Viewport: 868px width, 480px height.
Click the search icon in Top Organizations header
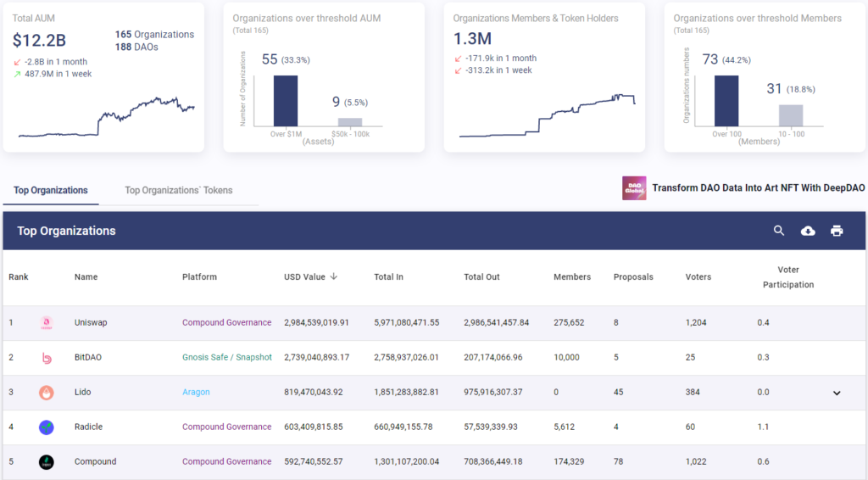point(779,231)
